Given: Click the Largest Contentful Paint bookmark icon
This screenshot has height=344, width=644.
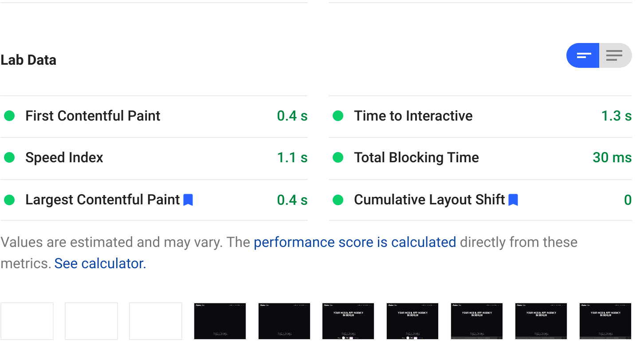Looking at the screenshot, I should pos(188,200).
